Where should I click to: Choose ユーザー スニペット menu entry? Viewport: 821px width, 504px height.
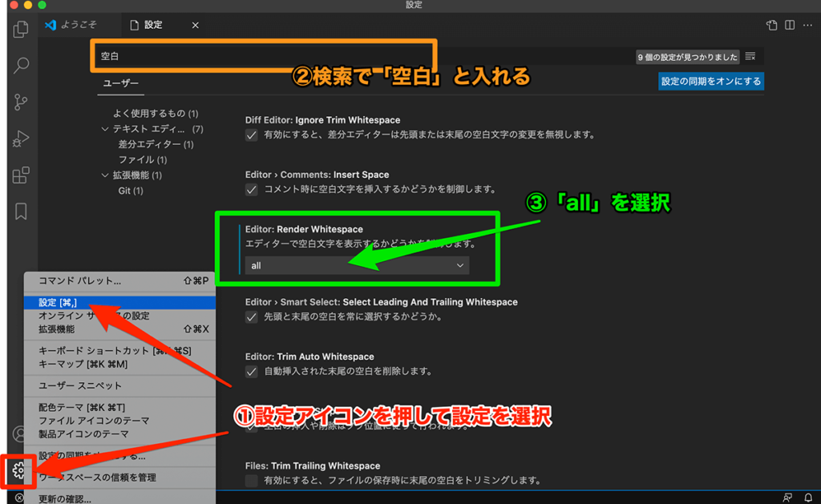coord(119,385)
